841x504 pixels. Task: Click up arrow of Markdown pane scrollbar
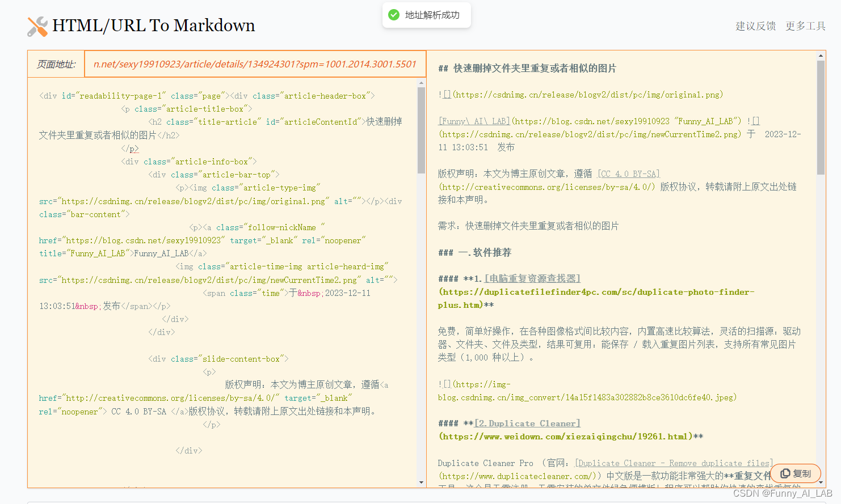click(821, 56)
